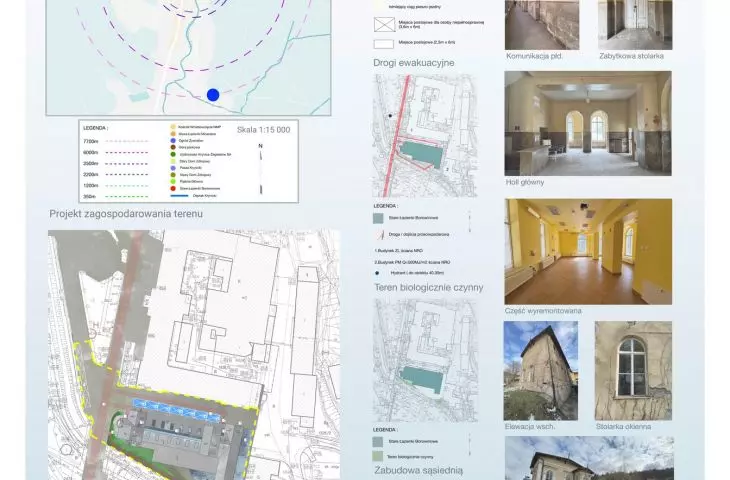Click "Stolarka okienna" caption
Image resolution: width=730 pixels, height=480 pixels.
click(x=623, y=427)
